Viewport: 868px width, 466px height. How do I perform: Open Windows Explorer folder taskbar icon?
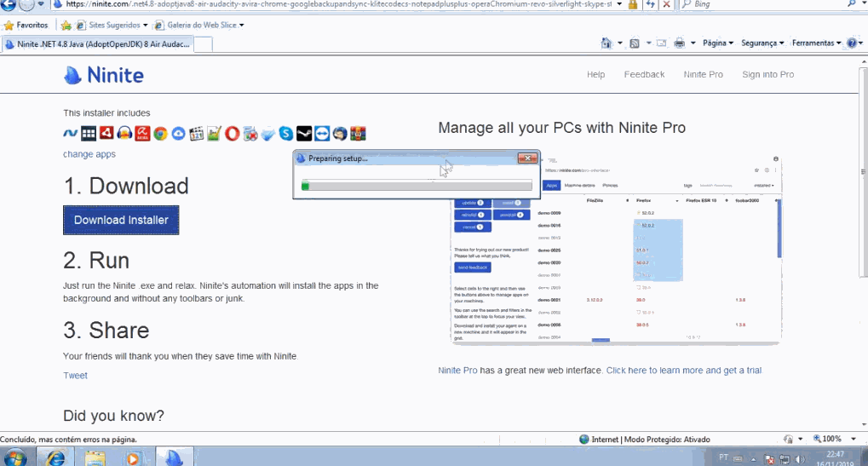[x=95, y=458]
